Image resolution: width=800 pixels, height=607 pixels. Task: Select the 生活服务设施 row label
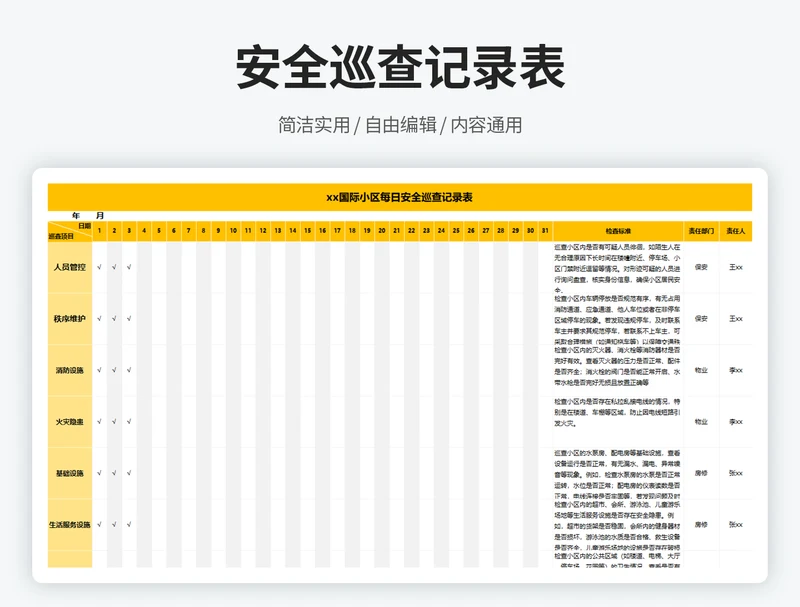(70, 524)
